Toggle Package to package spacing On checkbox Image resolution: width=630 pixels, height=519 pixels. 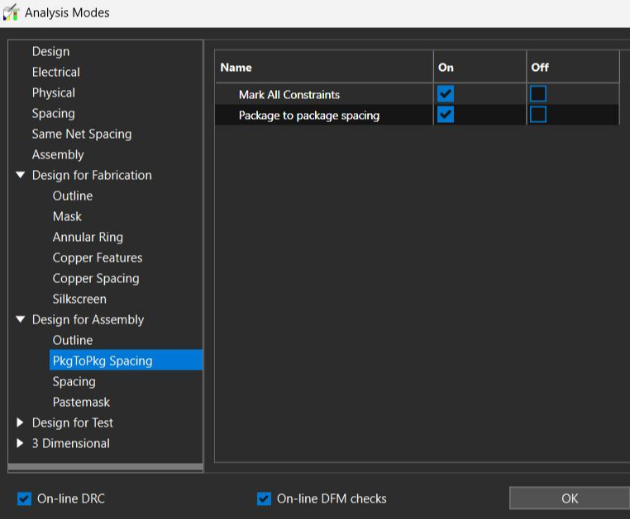[x=445, y=115]
